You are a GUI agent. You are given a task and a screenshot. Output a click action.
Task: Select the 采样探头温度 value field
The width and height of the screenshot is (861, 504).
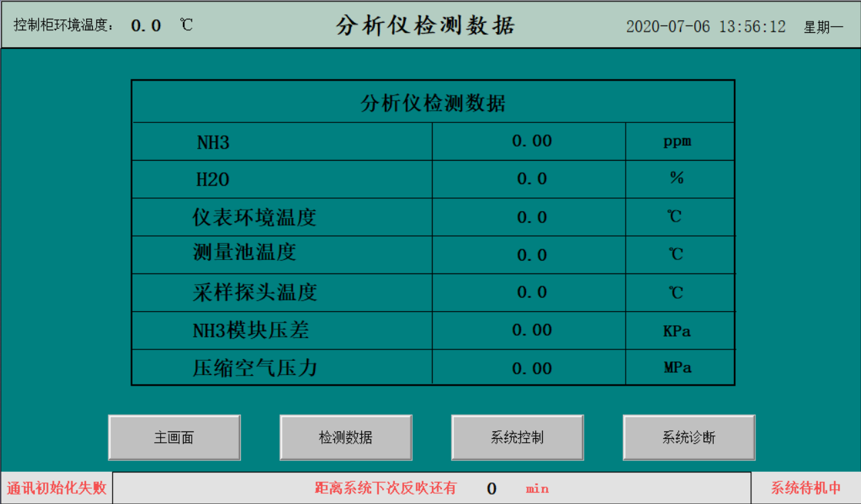click(x=528, y=292)
